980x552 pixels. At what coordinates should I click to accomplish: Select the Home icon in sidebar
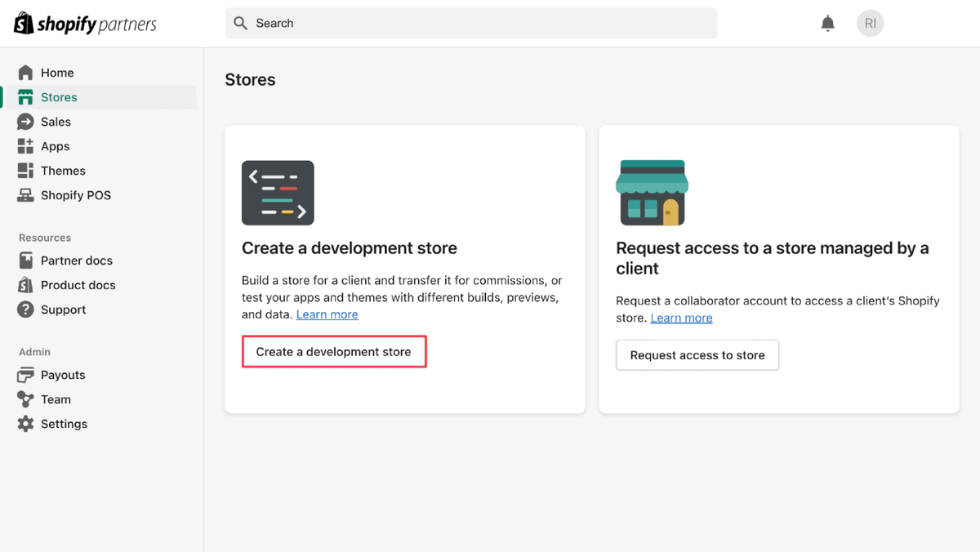point(27,72)
